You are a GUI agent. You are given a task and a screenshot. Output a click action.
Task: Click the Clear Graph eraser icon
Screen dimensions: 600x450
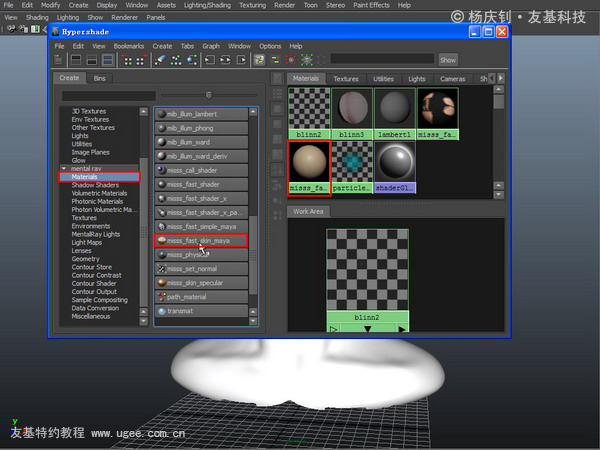tap(160, 60)
